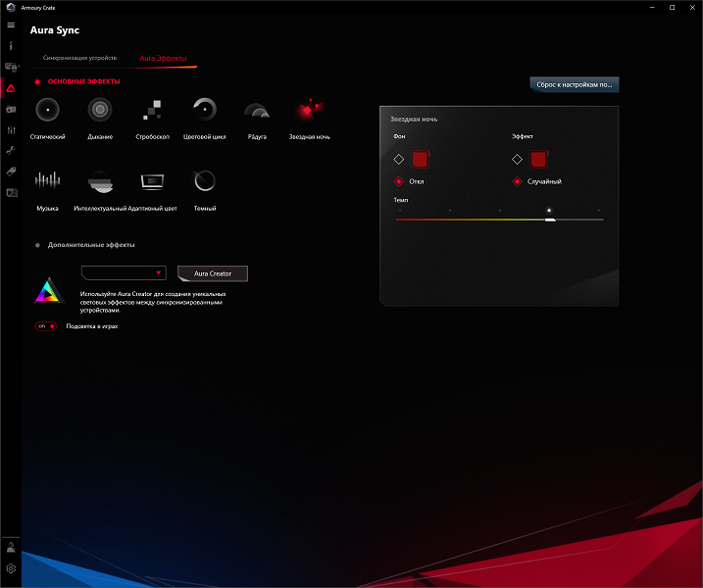703x588 pixels.
Task: Maximize the Armoury Crate window
Action: click(x=672, y=8)
